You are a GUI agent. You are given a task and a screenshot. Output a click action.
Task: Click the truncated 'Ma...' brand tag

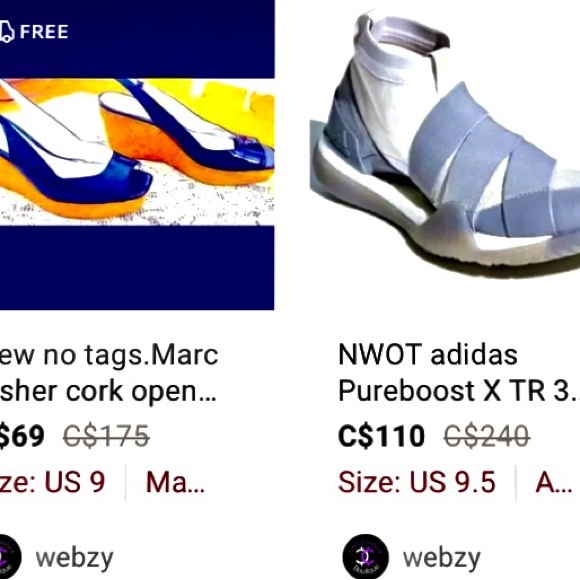pos(175,482)
